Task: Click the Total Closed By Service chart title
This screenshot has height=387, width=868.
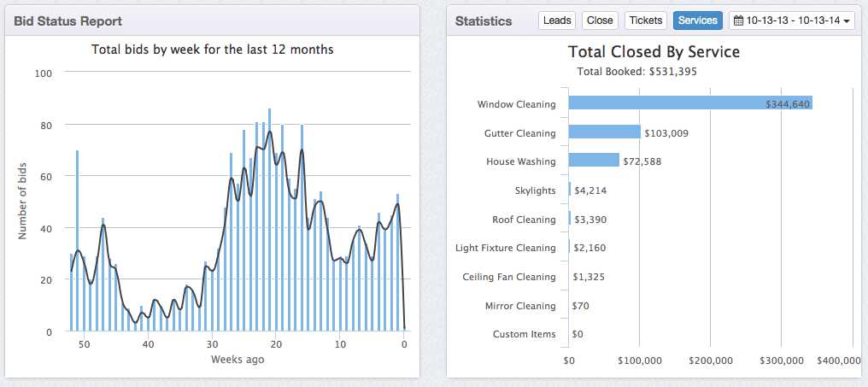Action: coord(654,52)
